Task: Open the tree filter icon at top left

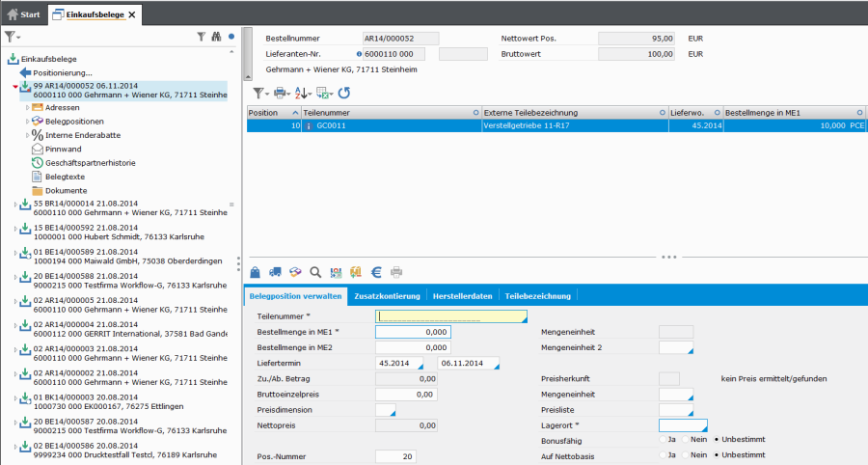Action: pyautogui.click(x=12, y=37)
